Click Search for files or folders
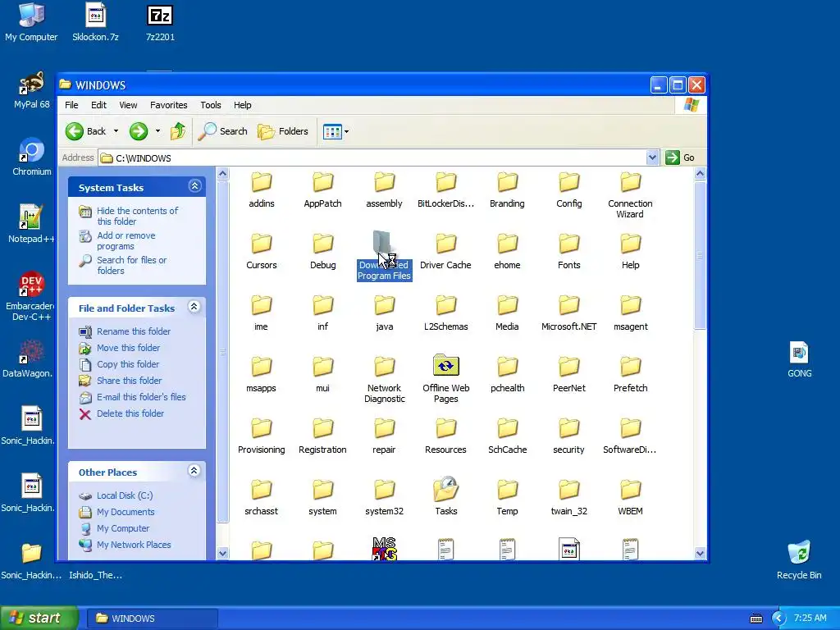 (x=131, y=265)
